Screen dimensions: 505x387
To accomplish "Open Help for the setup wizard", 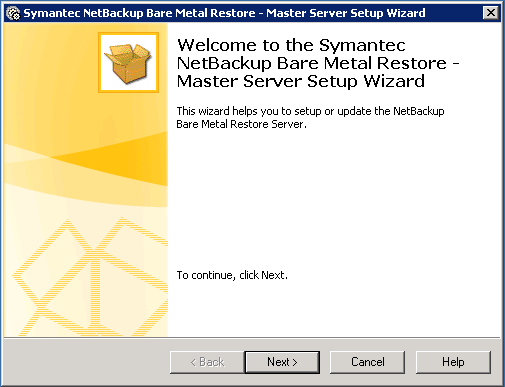I will pos(453,362).
